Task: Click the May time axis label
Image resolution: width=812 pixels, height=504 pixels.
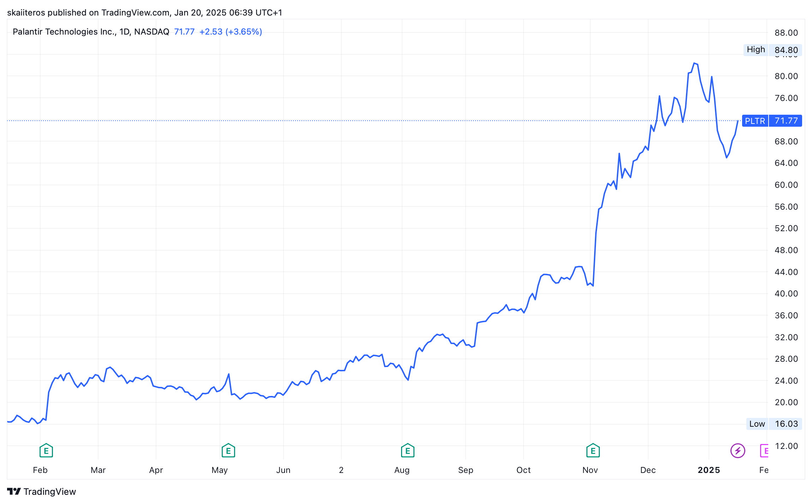Action: pos(220,470)
